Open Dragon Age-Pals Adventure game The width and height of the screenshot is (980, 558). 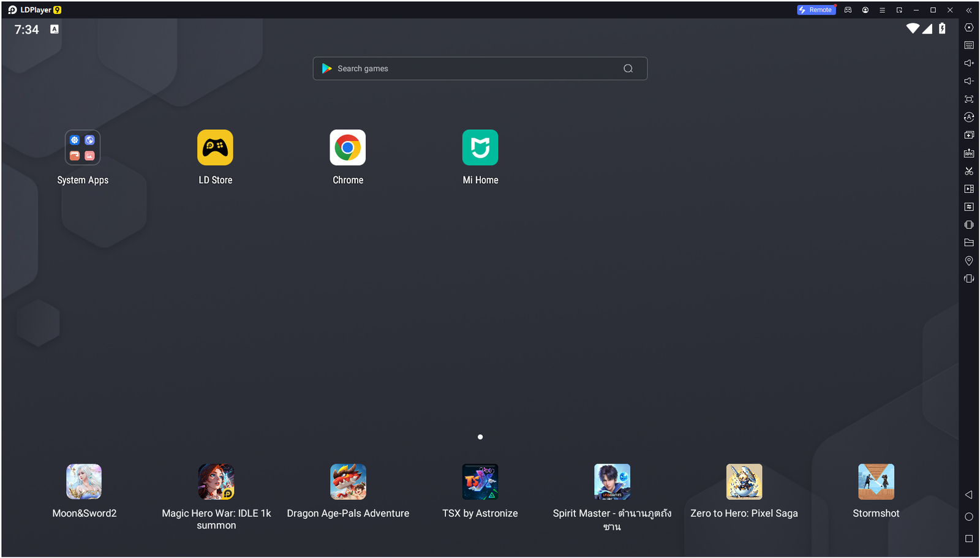coord(348,481)
